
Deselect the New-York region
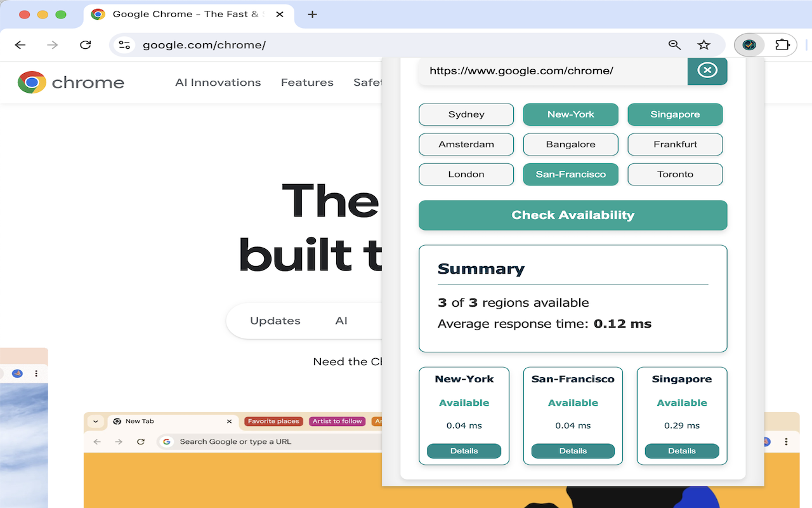[571, 114]
